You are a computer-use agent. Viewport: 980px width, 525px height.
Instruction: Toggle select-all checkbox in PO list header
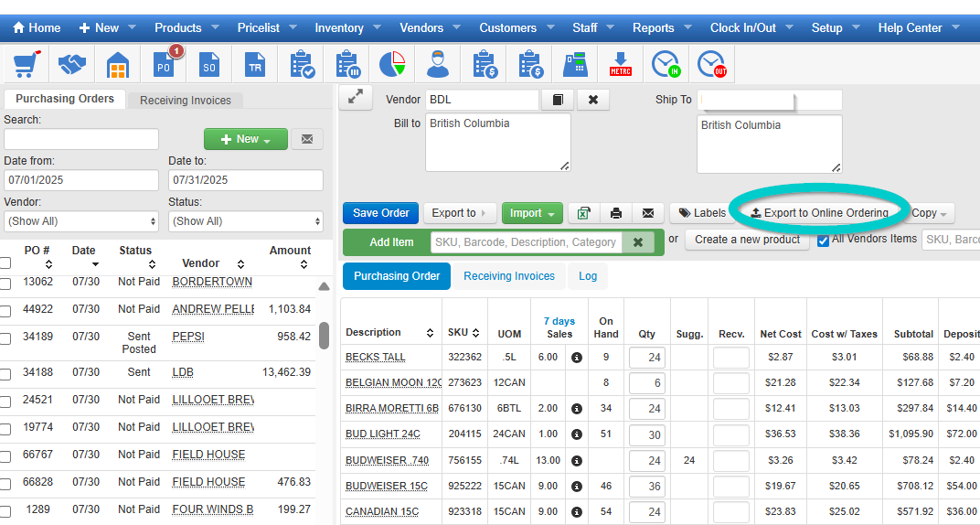click(5, 263)
